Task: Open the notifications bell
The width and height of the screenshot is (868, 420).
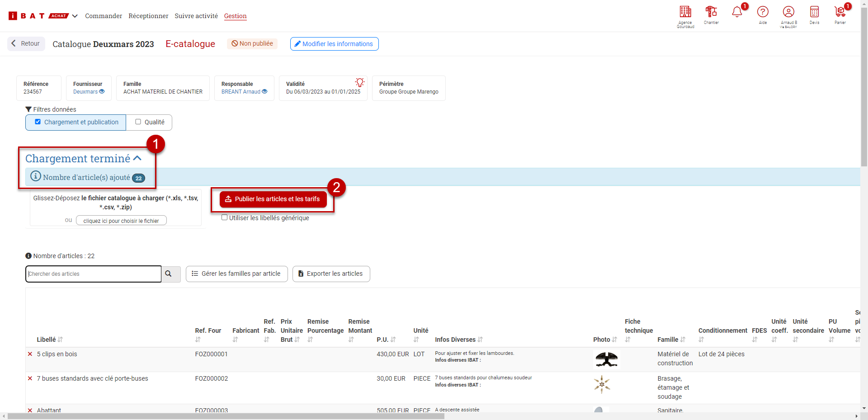Action: tap(737, 12)
